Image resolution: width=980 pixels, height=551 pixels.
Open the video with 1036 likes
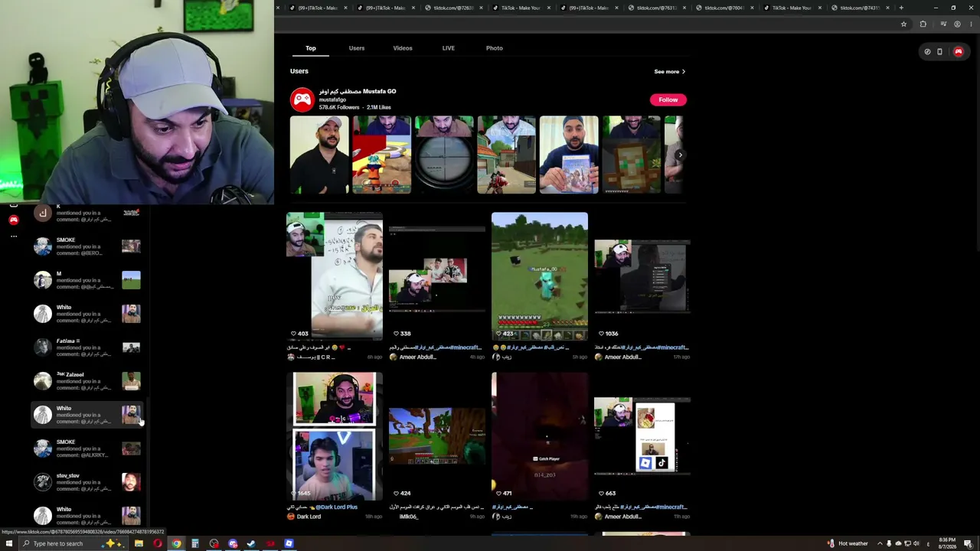tap(642, 276)
